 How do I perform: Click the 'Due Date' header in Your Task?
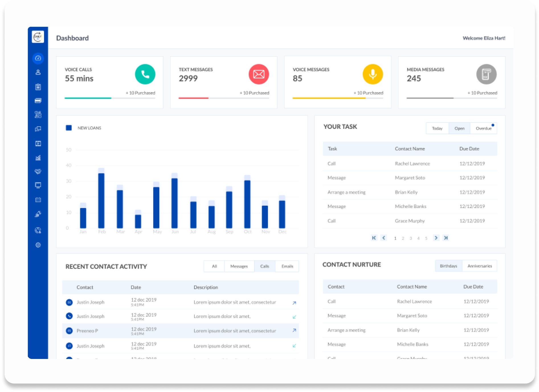(x=469, y=149)
